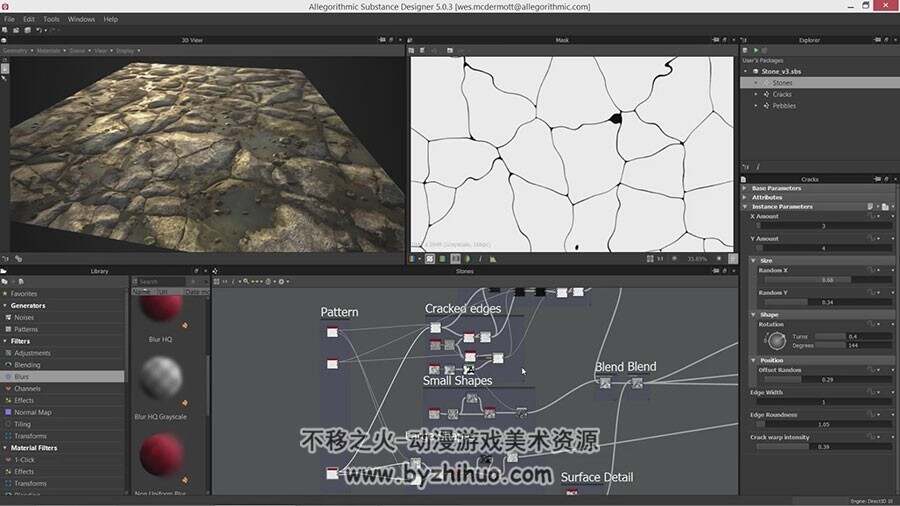Viewport: 900px width, 506px height.
Task: Open the Geometry dropdown in 3D View
Action: 17,50
